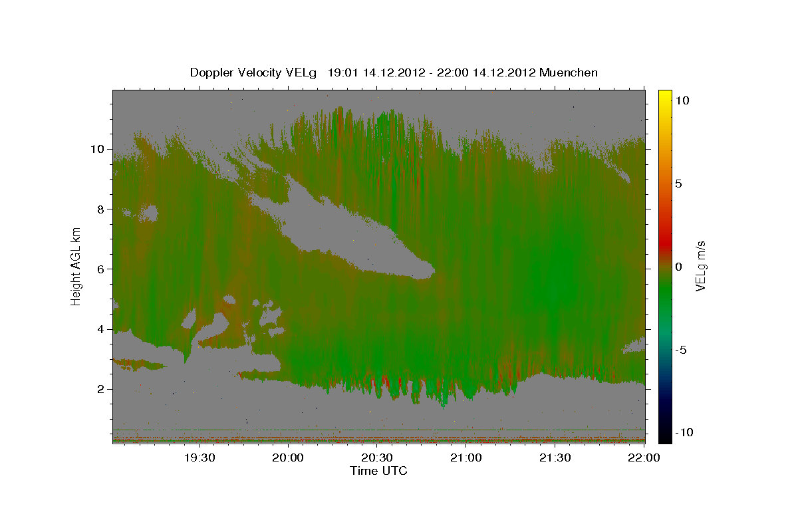Image resolution: width=798 pixels, height=532 pixels.
Task: Click the 'Time UTC' axis label
Action: click(x=378, y=471)
